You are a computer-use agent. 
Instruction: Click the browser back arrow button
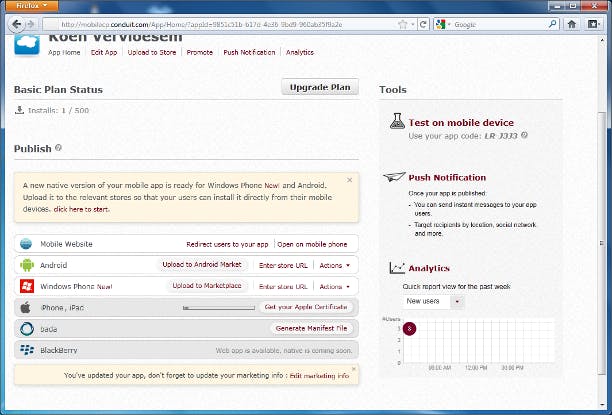click(x=16, y=25)
